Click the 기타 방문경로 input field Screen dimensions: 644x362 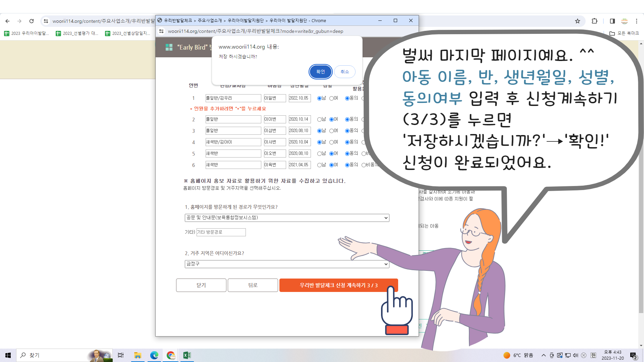(221, 232)
